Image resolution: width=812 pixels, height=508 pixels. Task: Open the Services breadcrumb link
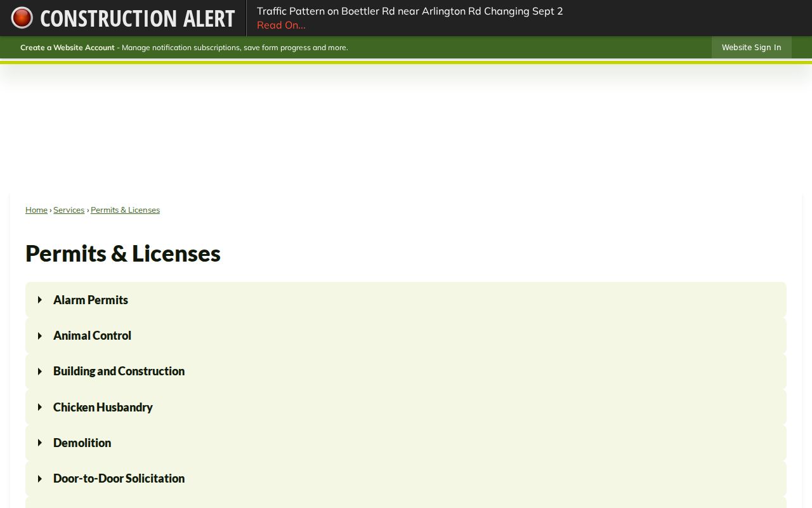[x=69, y=210]
